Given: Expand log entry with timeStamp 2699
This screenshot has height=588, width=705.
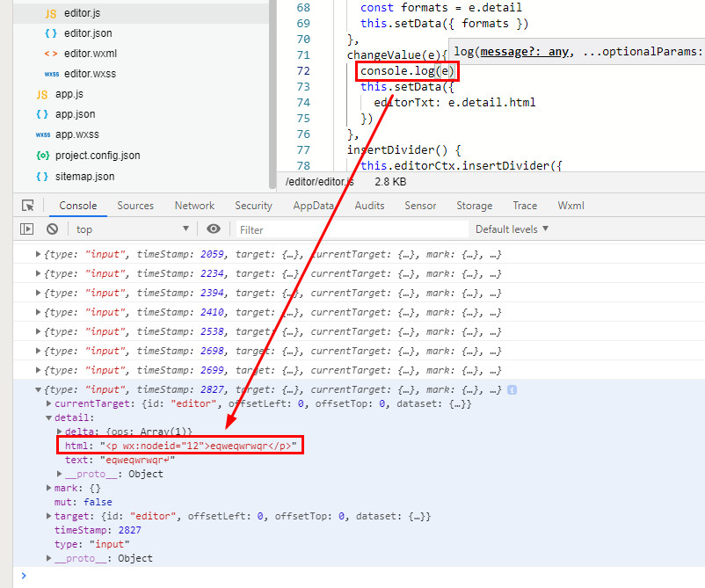Looking at the screenshot, I should [x=38, y=370].
